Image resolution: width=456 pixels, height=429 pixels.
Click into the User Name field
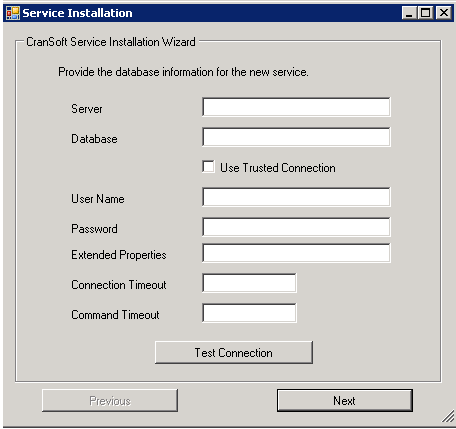(296, 197)
